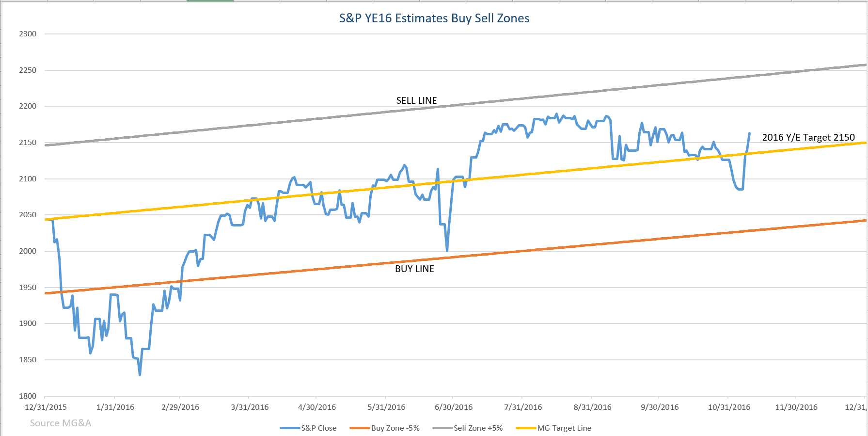
Task: Select the 2150 y-axis label
Action: point(28,143)
